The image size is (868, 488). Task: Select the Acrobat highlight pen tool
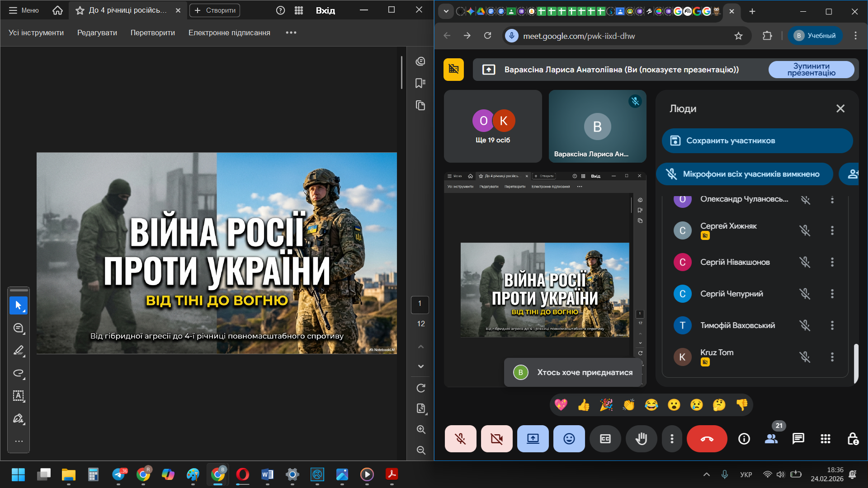19,351
